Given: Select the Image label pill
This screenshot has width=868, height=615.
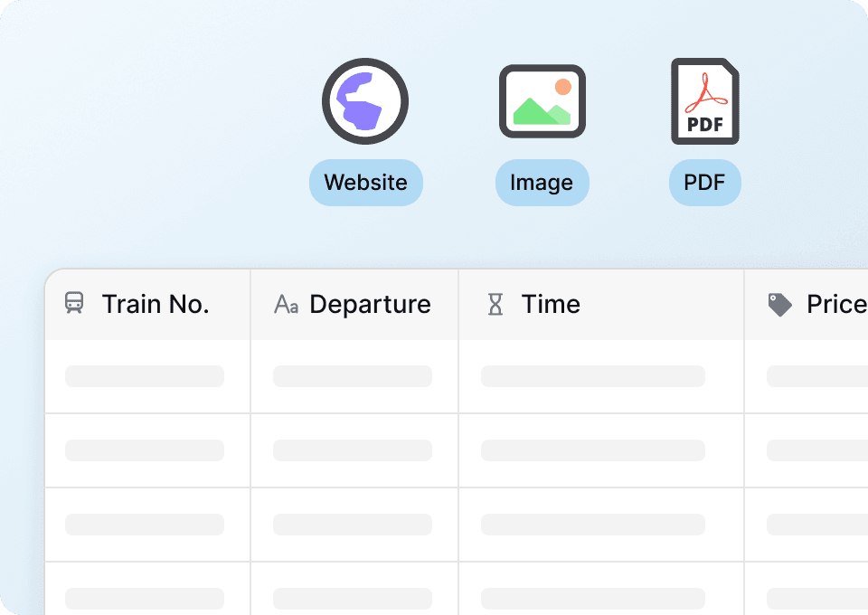Looking at the screenshot, I should tap(542, 183).
